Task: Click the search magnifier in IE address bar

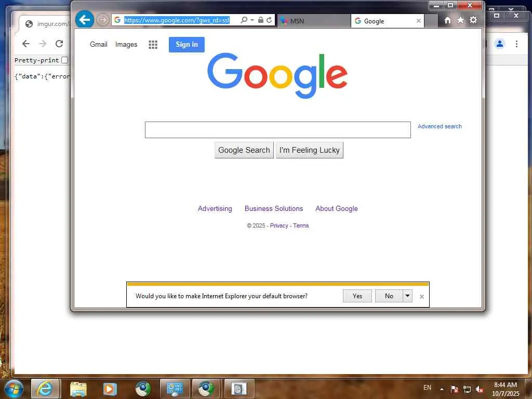Action: pos(244,20)
